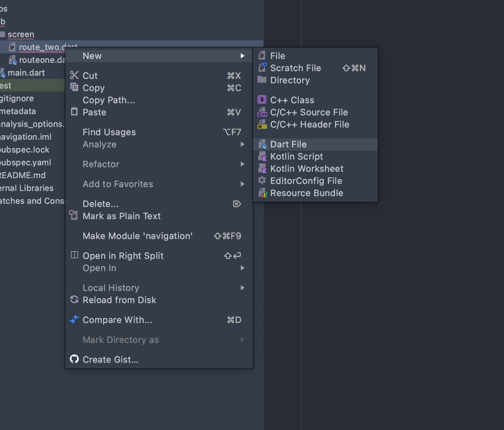Viewport: 504px width, 430px height.
Task: Expand the Refactor submenu arrow
Action: [x=242, y=164]
